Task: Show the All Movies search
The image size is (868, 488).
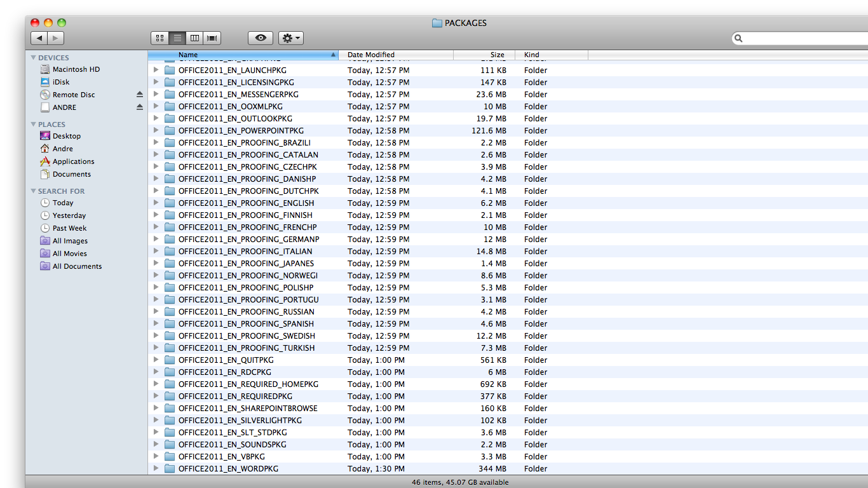Action: point(64,254)
